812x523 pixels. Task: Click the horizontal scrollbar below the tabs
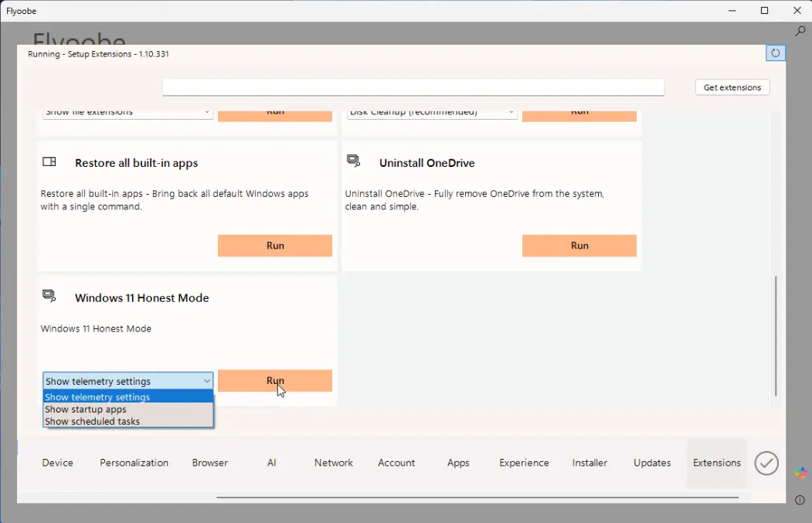tap(477, 497)
